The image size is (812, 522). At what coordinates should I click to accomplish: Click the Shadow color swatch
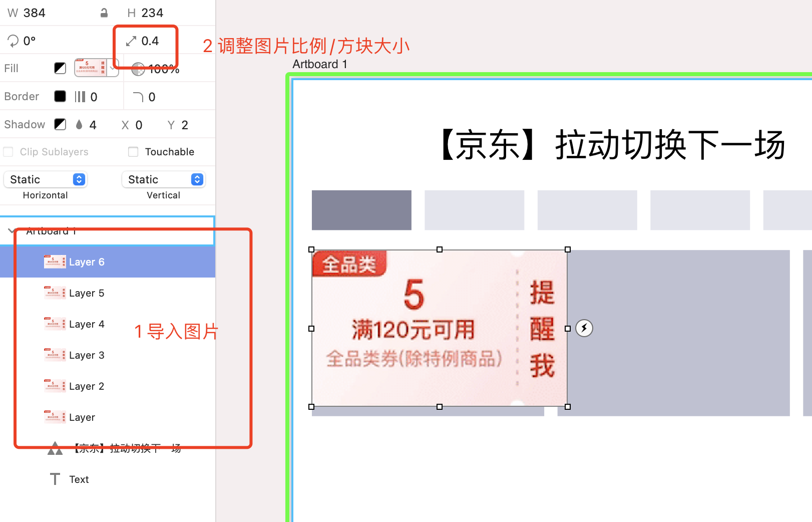(x=60, y=124)
